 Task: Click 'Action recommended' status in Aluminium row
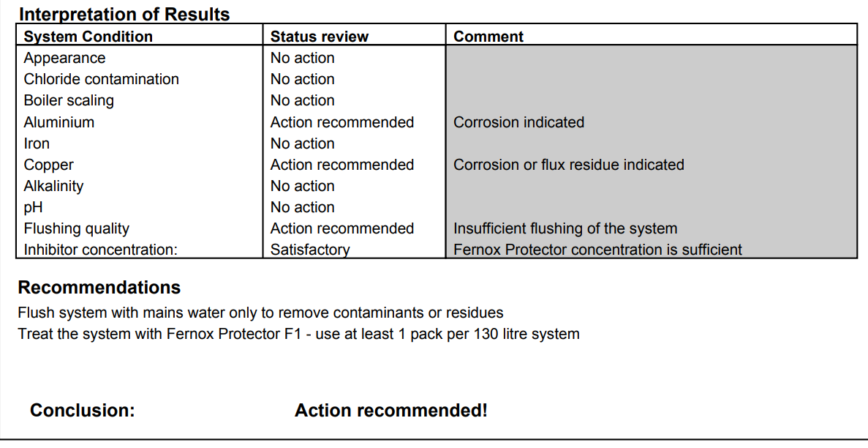(x=341, y=122)
